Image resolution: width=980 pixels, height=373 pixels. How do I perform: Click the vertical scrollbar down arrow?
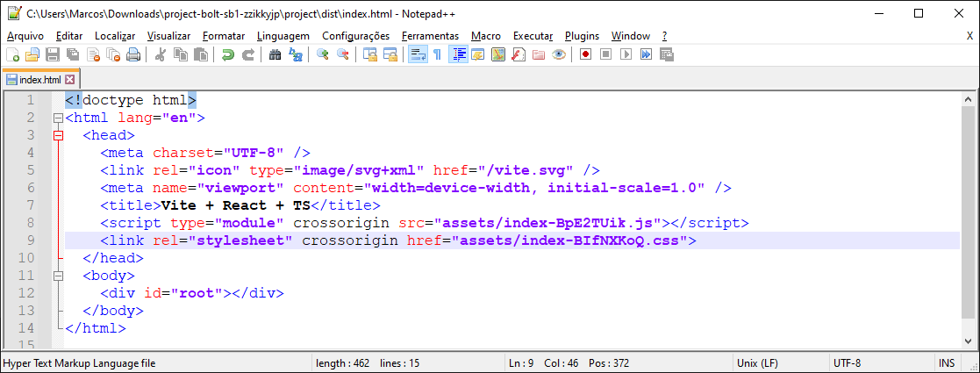pos(968,340)
